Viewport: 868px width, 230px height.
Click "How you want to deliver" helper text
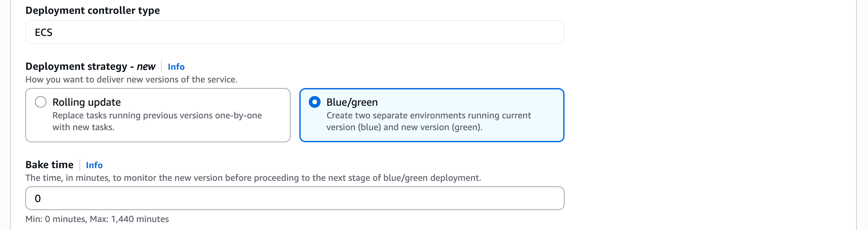pos(131,80)
